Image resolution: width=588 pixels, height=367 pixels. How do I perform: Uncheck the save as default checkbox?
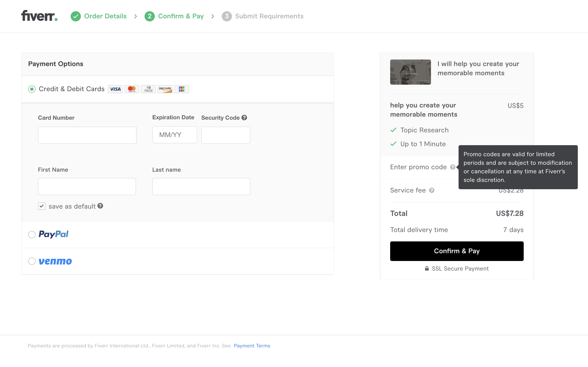pos(42,206)
